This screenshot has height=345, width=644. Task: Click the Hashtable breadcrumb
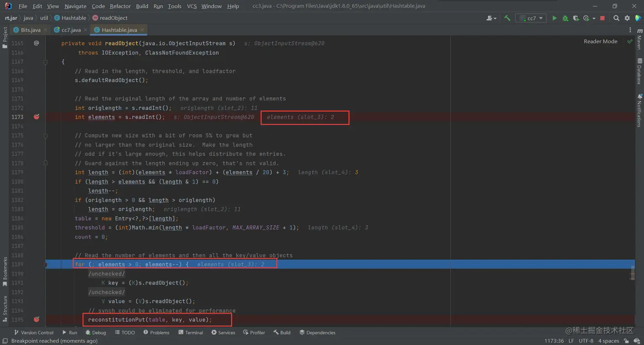click(70, 18)
